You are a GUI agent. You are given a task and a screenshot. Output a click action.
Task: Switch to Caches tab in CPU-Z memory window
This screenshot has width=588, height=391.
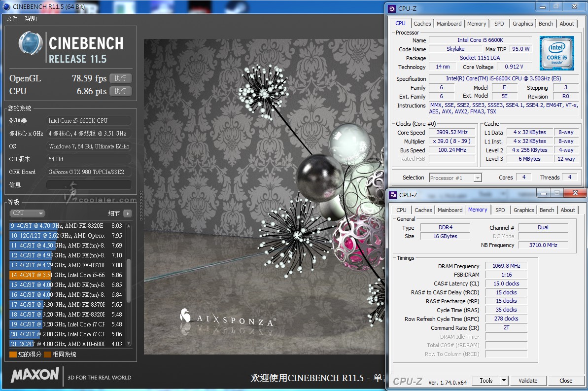[423, 210]
